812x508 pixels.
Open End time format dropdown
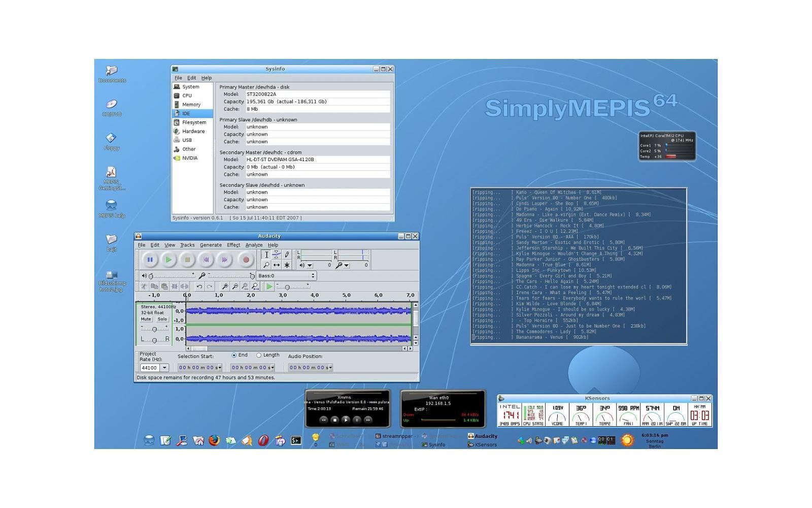[x=273, y=367]
